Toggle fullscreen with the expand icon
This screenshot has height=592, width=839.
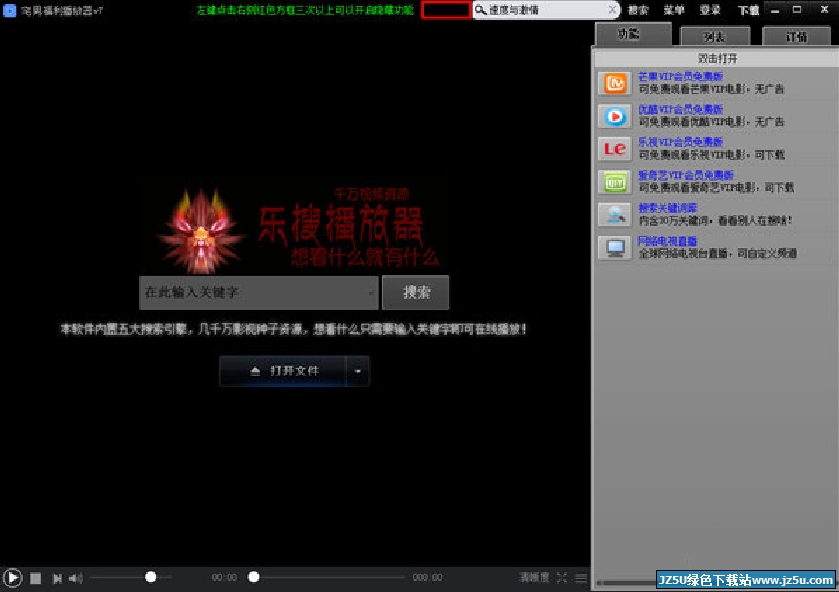click(x=561, y=577)
